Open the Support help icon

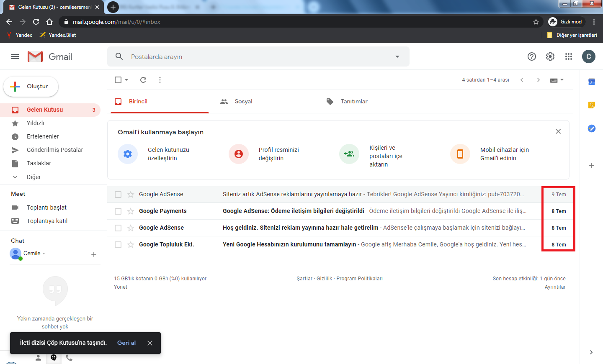point(532,56)
